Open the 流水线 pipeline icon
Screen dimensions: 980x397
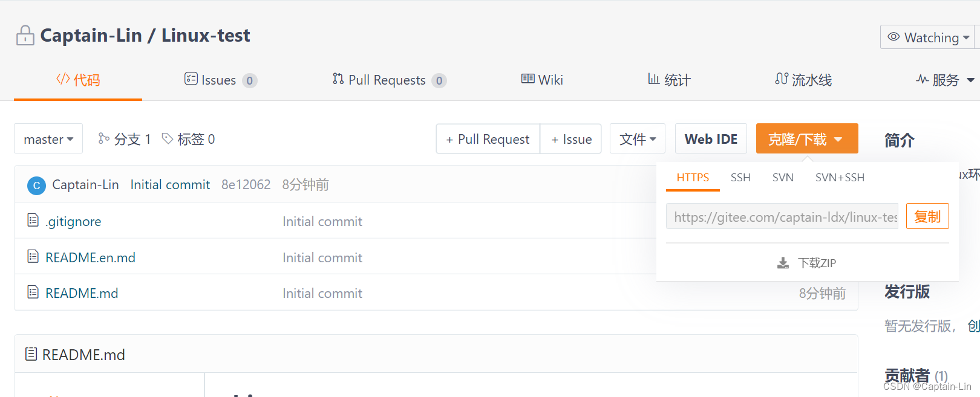(x=781, y=79)
